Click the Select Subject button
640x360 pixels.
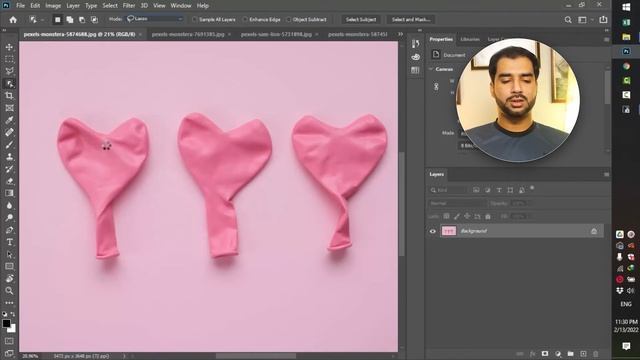pos(361,20)
